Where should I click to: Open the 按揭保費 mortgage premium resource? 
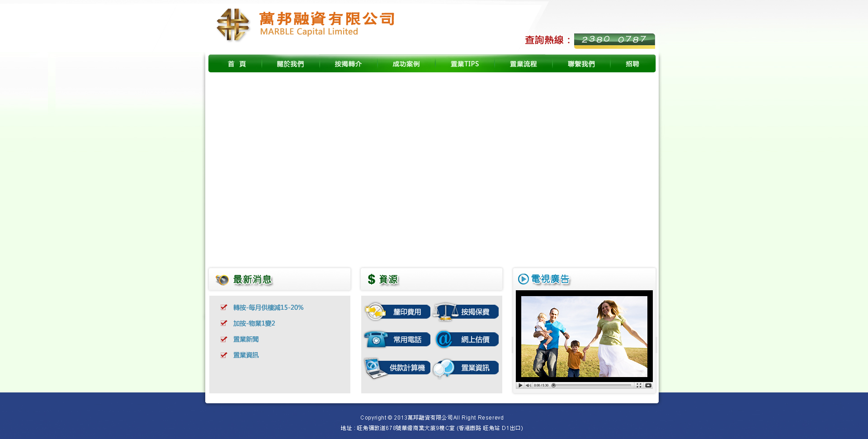[467, 312]
